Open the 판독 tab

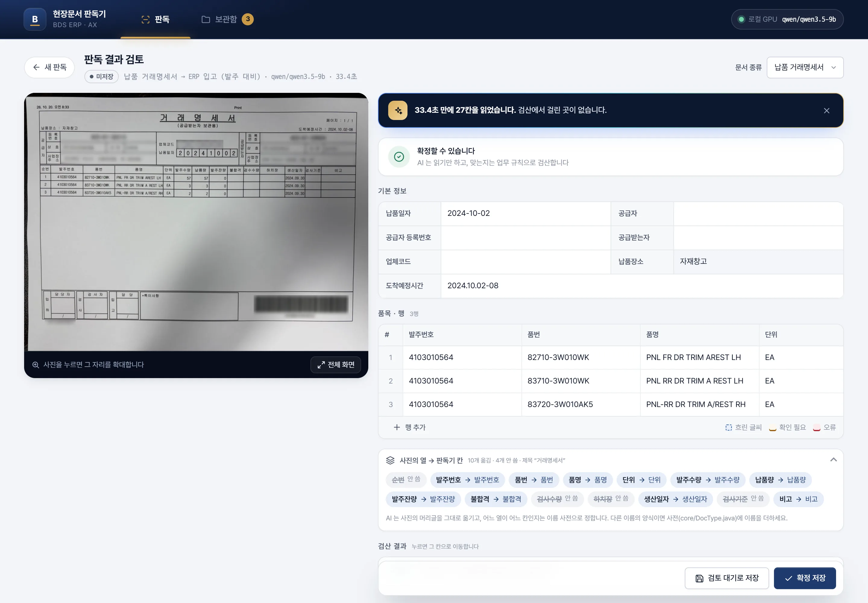[x=155, y=19]
